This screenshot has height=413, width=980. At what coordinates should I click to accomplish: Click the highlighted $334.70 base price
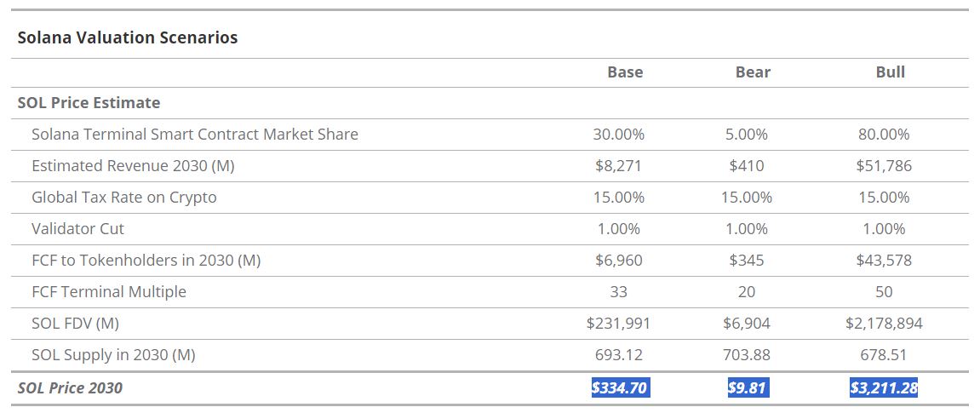[x=619, y=388]
